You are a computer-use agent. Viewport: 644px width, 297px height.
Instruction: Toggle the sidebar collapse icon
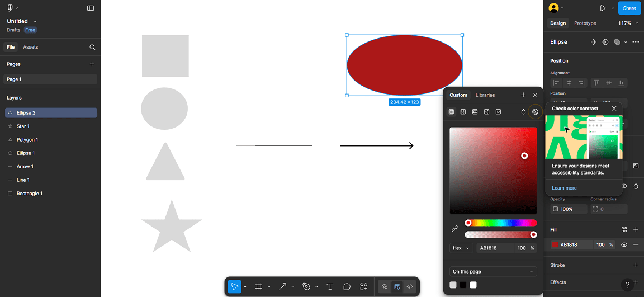(91, 8)
